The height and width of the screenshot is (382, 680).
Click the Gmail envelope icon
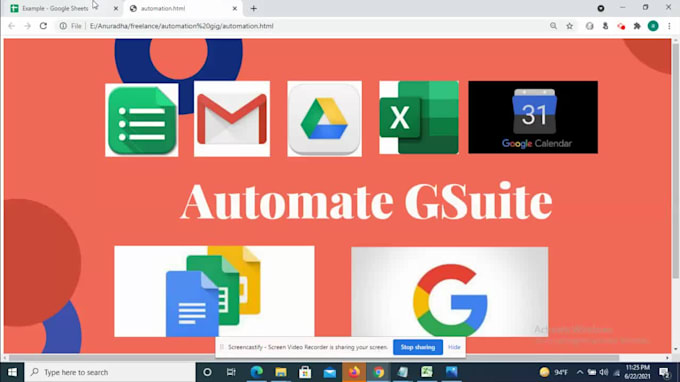click(x=232, y=119)
